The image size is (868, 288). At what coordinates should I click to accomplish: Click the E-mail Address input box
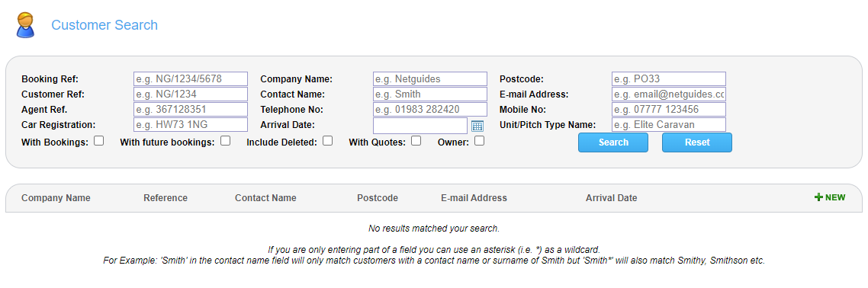pyautogui.click(x=669, y=94)
